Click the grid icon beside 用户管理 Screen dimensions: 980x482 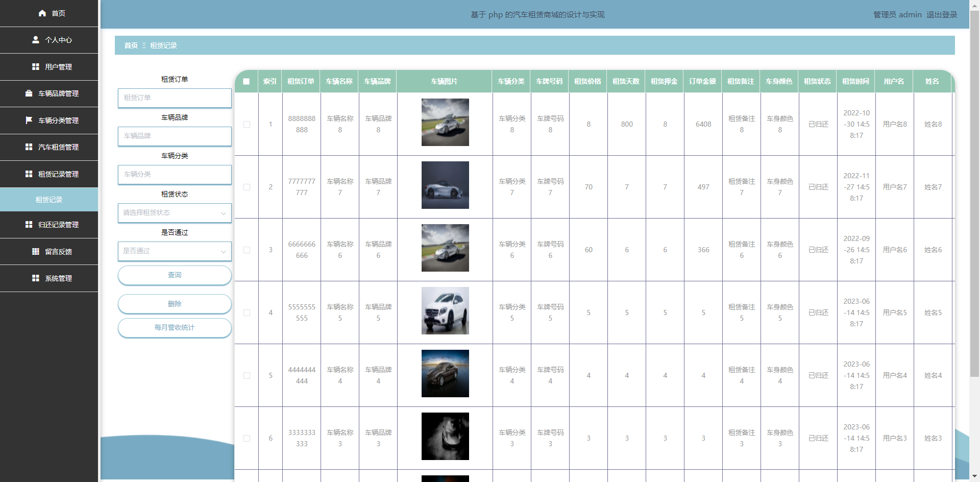(x=36, y=67)
